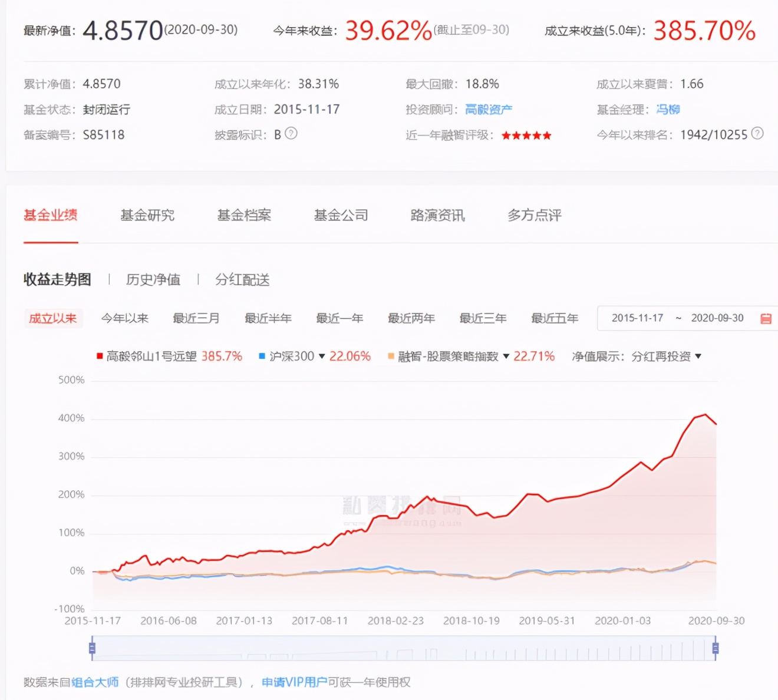
Task: Select the 今年以来 time range
Action: coord(124,318)
